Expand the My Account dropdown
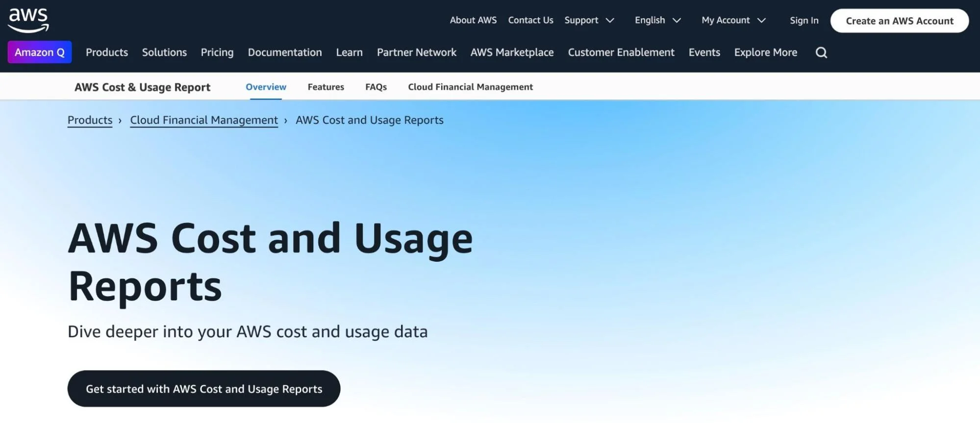 pyautogui.click(x=733, y=20)
